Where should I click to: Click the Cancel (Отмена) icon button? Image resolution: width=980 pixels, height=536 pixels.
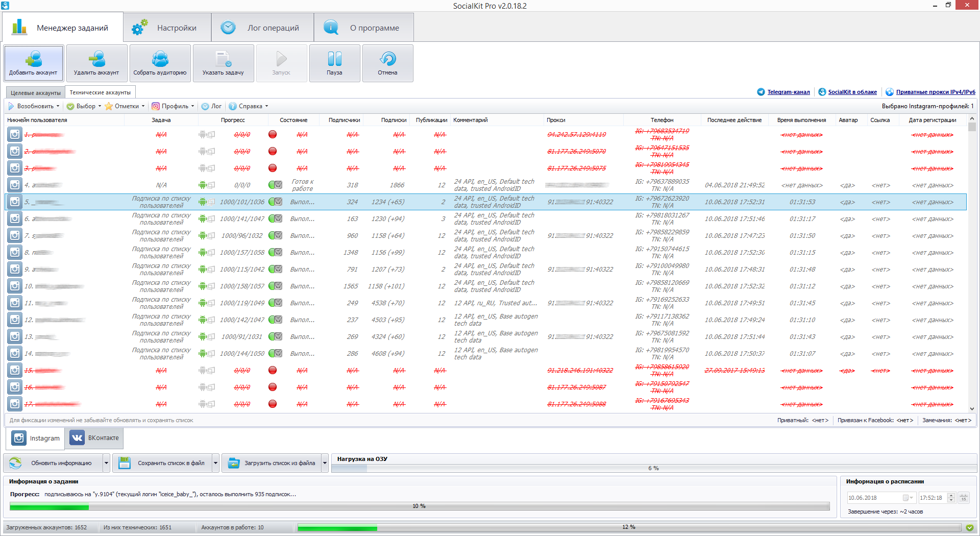pos(387,63)
